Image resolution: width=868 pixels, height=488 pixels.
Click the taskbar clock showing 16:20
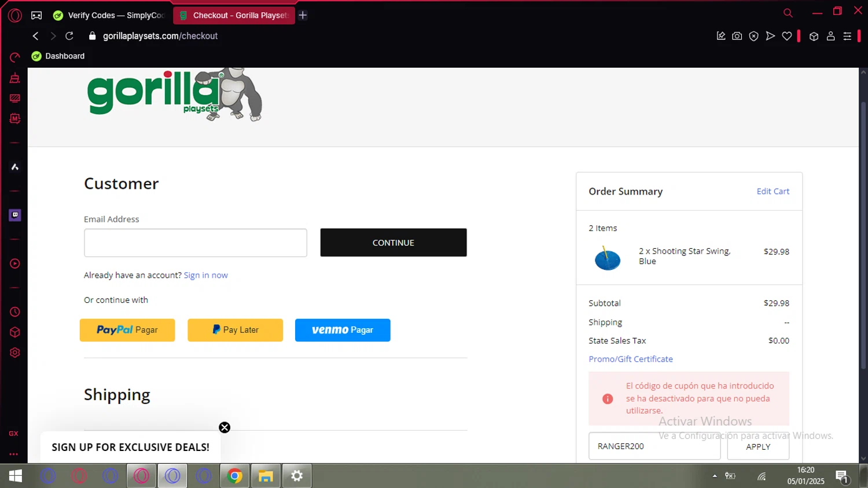click(x=806, y=476)
